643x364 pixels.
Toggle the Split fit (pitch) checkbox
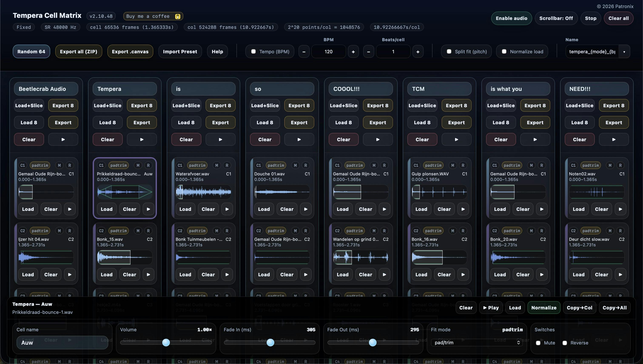(x=449, y=52)
